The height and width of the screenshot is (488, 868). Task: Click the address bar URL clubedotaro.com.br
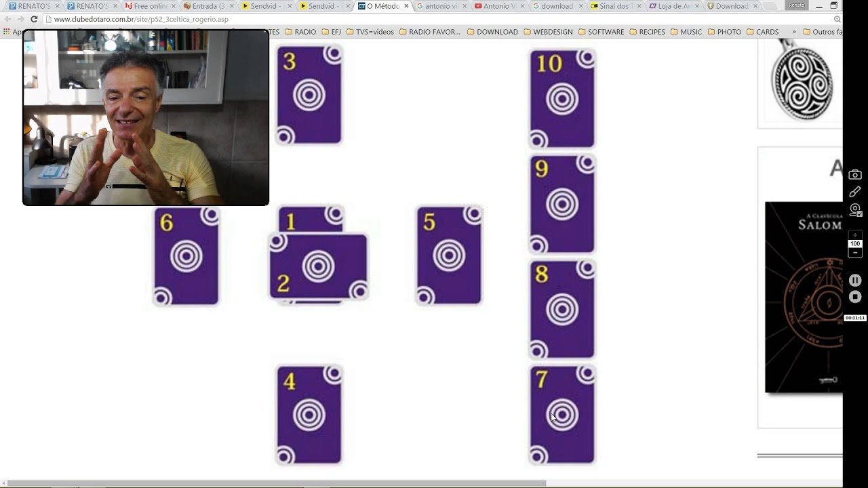click(141, 19)
